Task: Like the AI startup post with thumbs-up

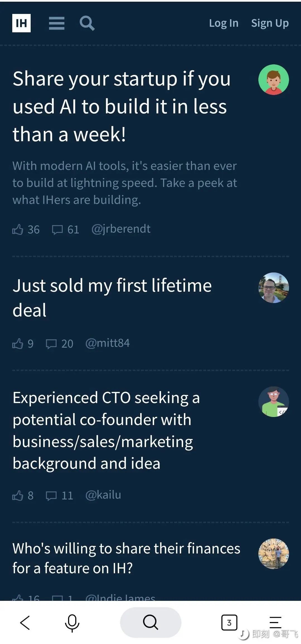Action: tap(18, 230)
